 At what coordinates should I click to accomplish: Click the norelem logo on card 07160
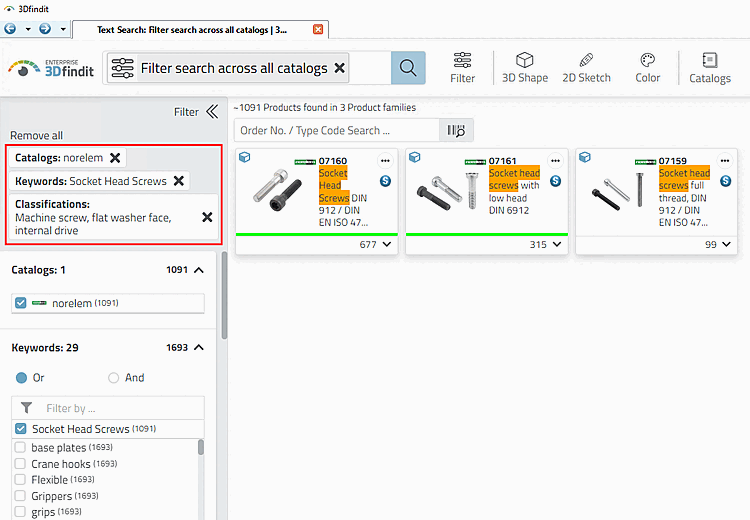click(x=305, y=162)
